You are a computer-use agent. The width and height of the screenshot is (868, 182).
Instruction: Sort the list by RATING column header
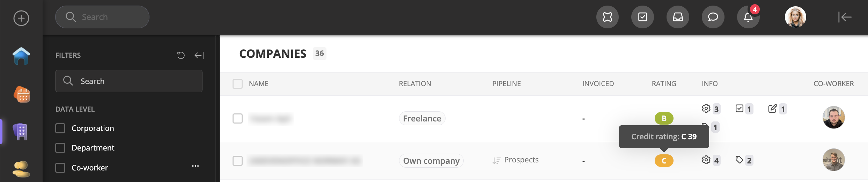coord(664,84)
